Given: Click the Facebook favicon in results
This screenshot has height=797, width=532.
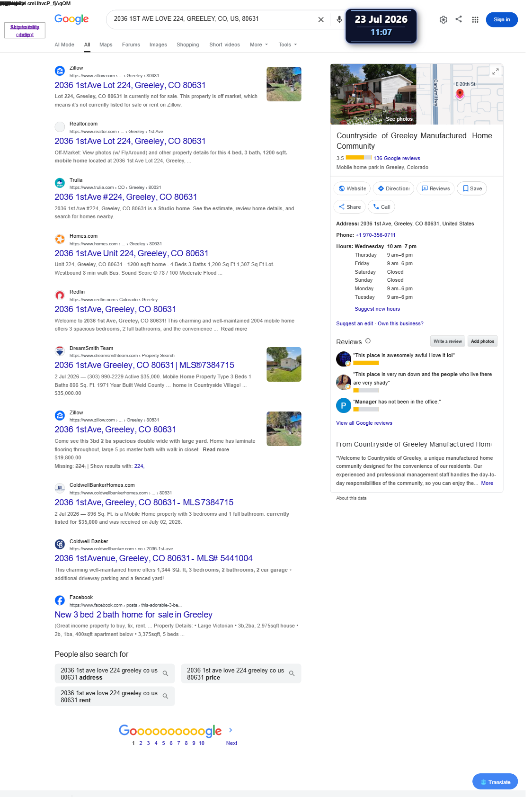Looking at the screenshot, I should [x=60, y=600].
